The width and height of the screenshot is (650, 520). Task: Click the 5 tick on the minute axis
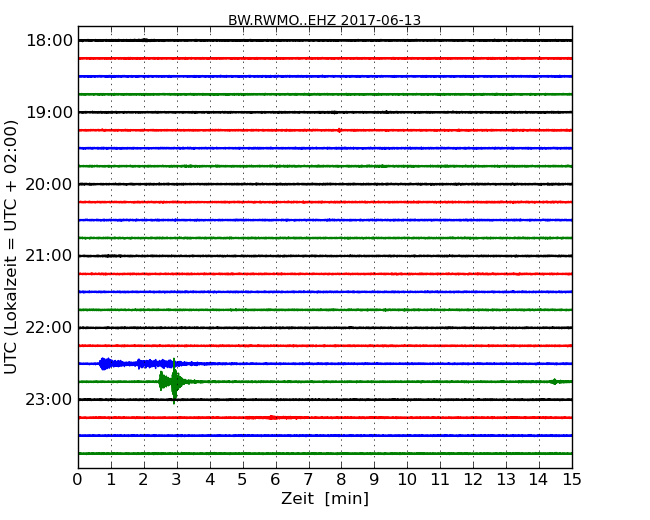[x=243, y=479]
